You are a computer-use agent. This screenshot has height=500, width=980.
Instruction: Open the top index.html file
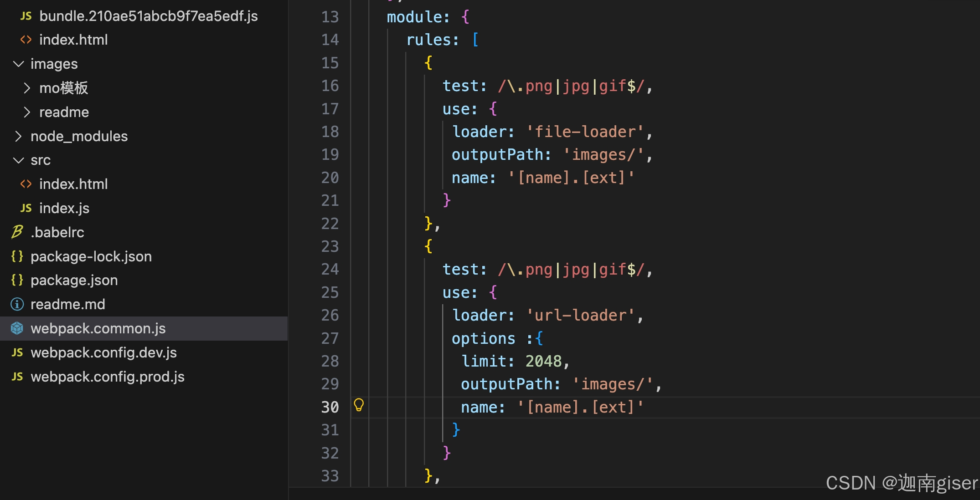coord(73,40)
